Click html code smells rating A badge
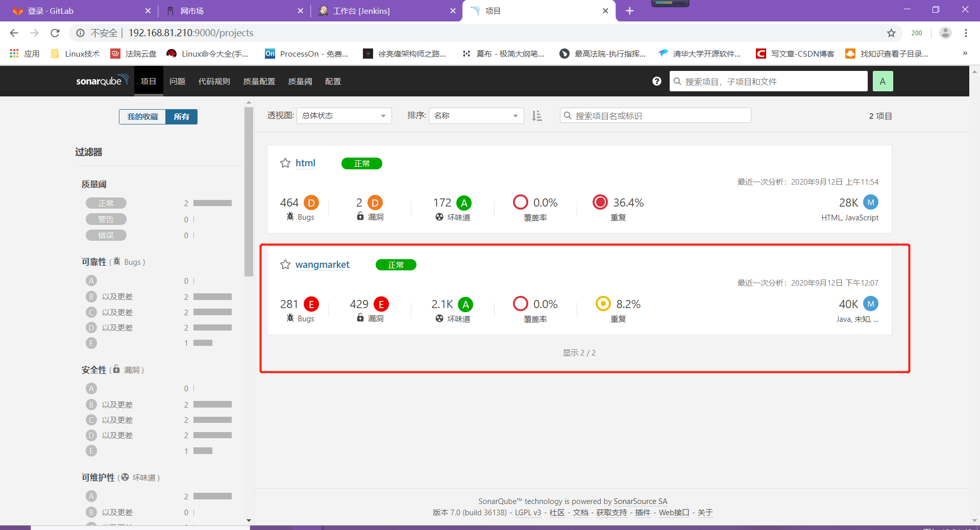Viewport: 980px width, 530px height. pyautogui.click(x=464, y=203)
